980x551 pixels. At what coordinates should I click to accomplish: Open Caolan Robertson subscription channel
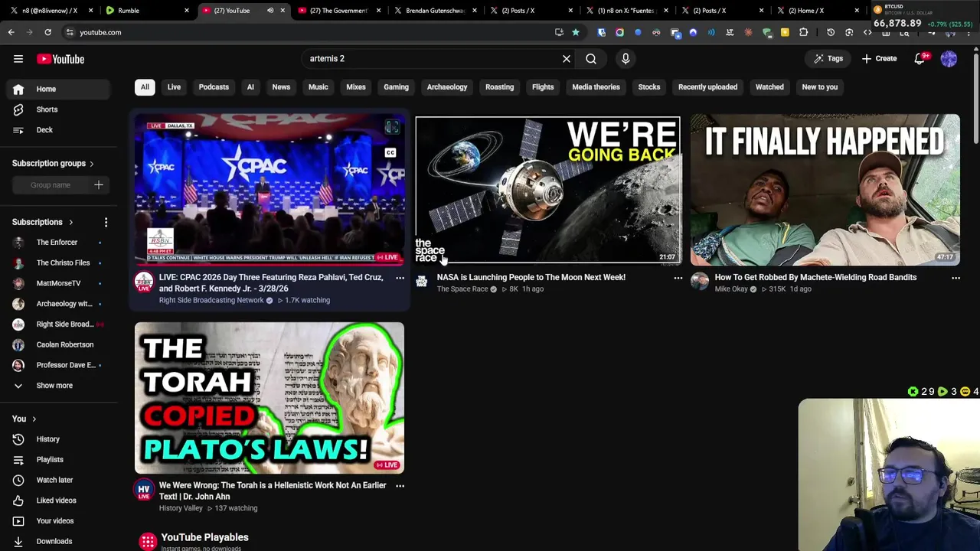tap(57, 345)
